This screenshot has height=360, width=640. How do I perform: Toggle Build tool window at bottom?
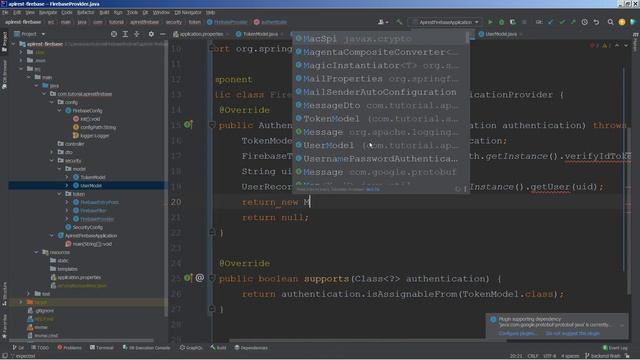point(218,348)
